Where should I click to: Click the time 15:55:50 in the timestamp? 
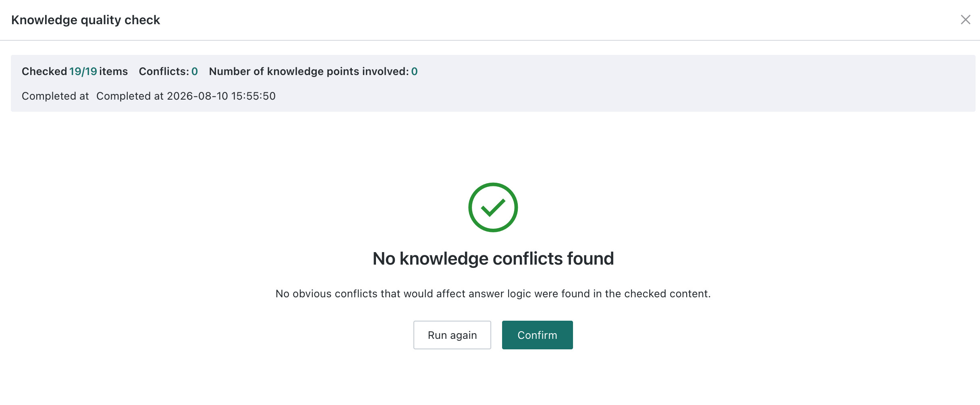point(253,96)
